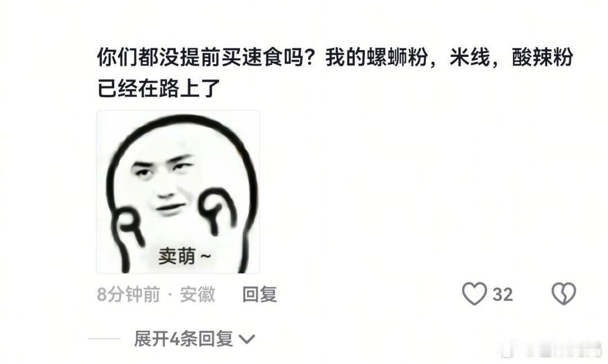Click the 8分钟前 timestamp
Viewport: 608px width, 364px height.
click(x=128, y=294)
